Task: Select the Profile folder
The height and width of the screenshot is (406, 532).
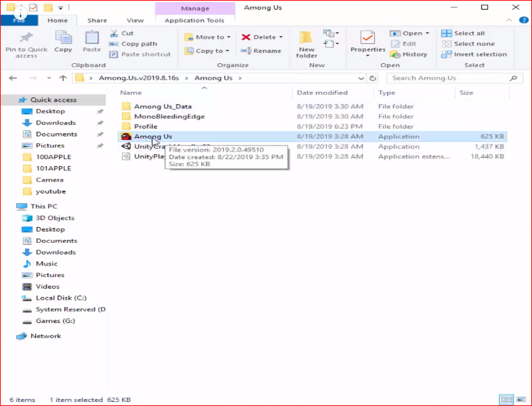Action: 146,126
